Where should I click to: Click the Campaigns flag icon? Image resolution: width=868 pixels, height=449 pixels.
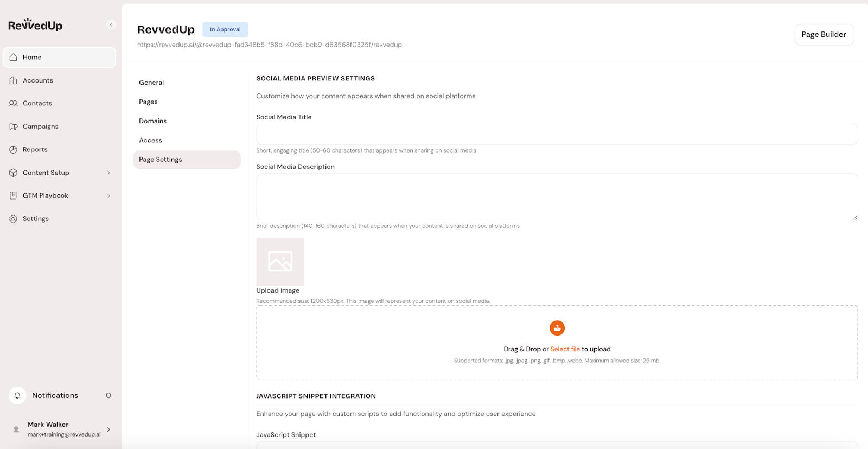coord(14,127)
